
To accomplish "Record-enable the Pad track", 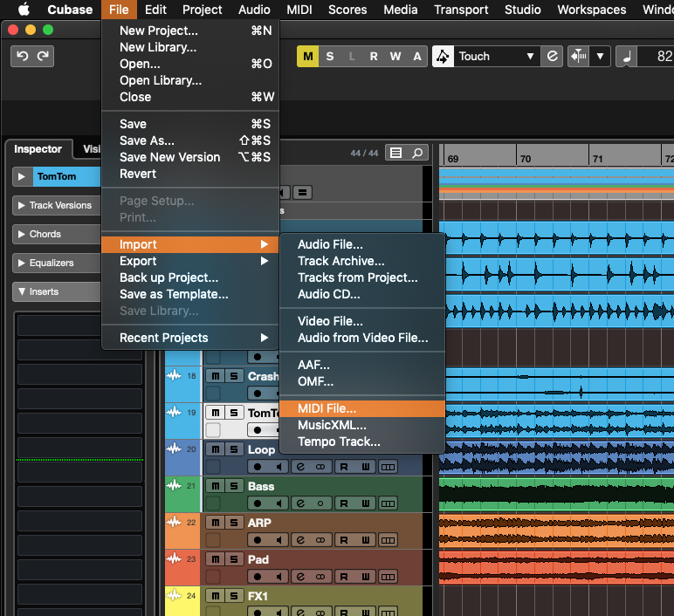I will pyautogui.click(x=258, y=577).
